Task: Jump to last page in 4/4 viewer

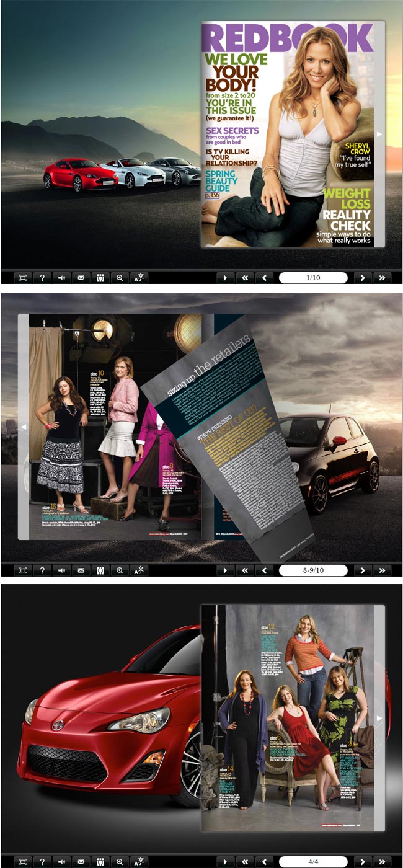Action: click(x=382, y=862)
